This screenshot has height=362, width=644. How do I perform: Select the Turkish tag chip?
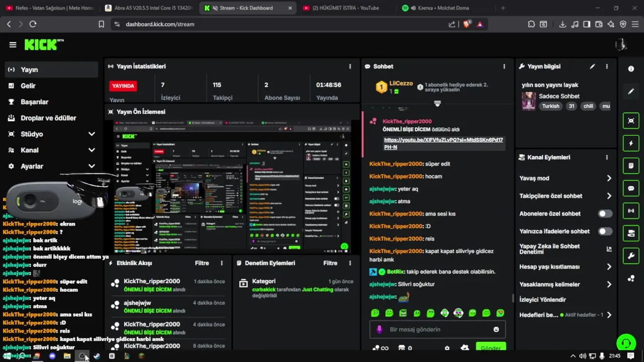click(x=550, y=106)
